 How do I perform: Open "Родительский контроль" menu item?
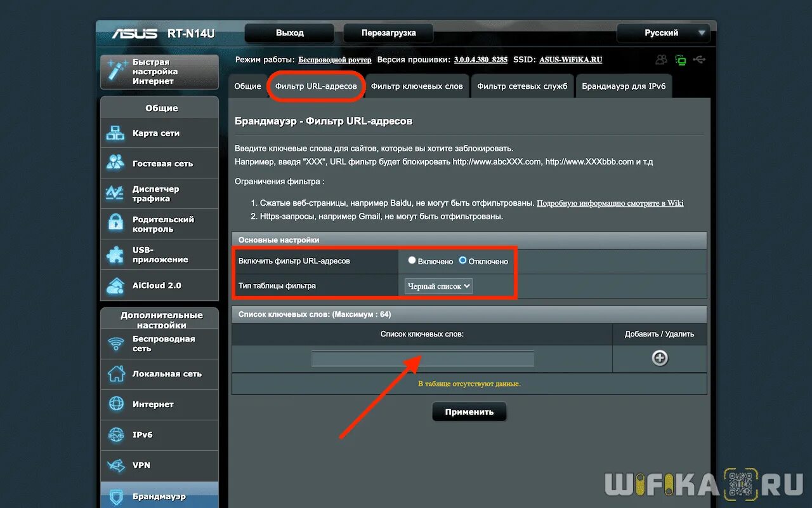(159, 224)
